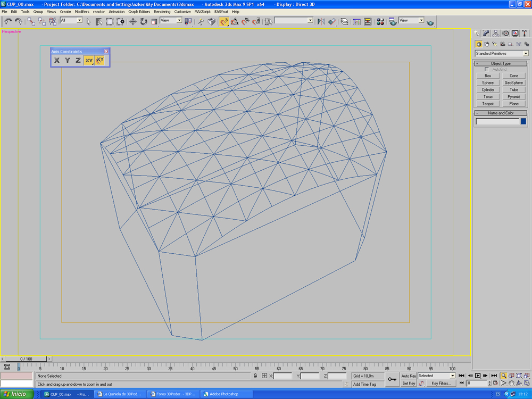This screenshot has width=532, height=399.
Task: Open the Graph Editors menu
Action: 139,12
